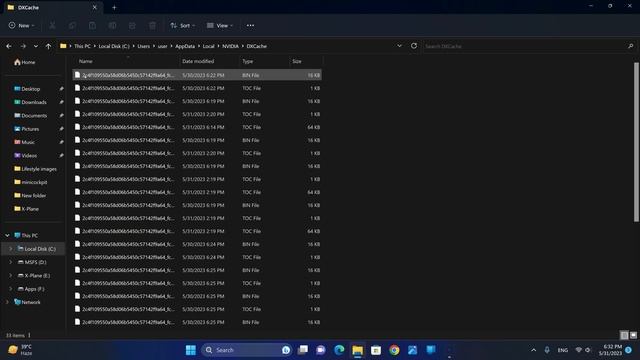
Task: Click the vertical scrollbar of file list
Action: [x=636, y=142]
